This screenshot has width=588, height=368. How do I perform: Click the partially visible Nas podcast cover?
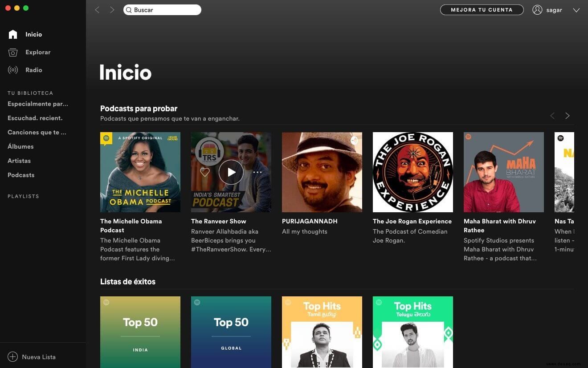564,172
